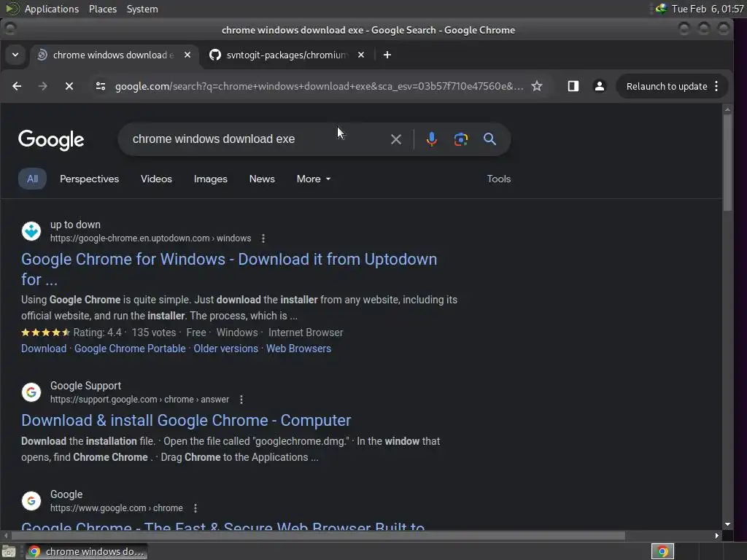Open the search Tools options
The image size is (747, 560).
click(x=499, y=179)
